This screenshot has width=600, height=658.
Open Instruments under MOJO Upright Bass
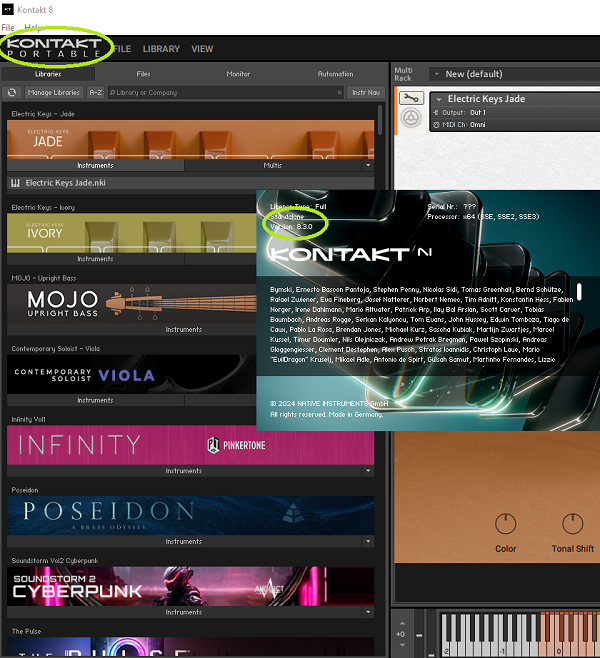[183, 329]
